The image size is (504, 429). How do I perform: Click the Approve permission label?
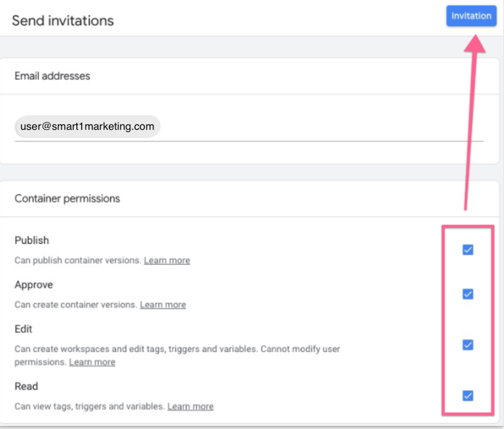click(34, 285)
